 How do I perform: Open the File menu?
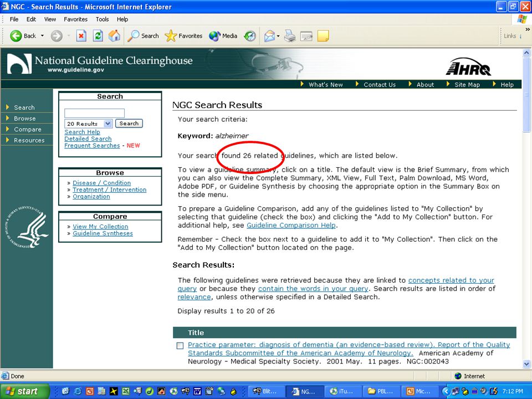(14, 19)
